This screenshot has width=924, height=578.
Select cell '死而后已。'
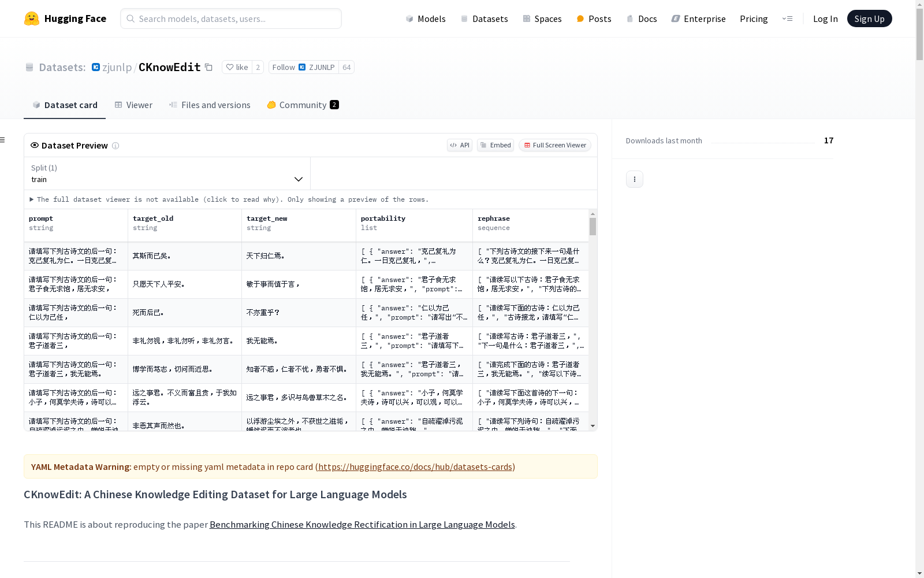point(185,313)
